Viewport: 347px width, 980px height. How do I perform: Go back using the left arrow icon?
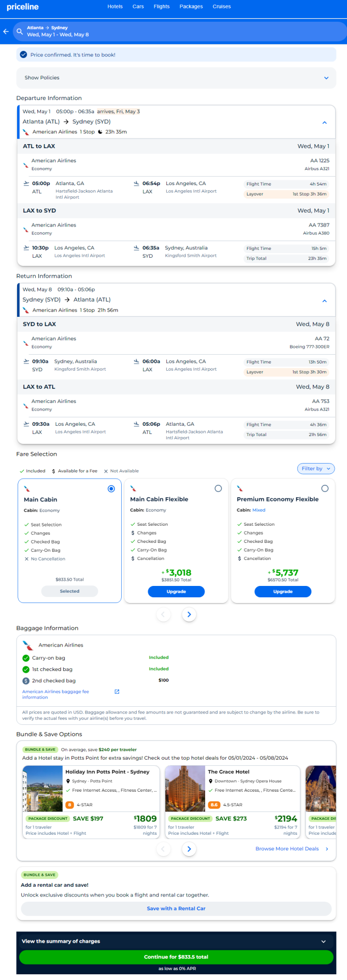(x=6, y=32)
